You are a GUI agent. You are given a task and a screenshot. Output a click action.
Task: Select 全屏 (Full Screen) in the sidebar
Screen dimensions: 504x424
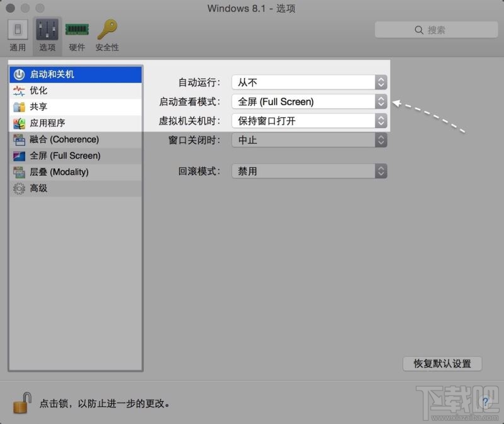(76, 156)
